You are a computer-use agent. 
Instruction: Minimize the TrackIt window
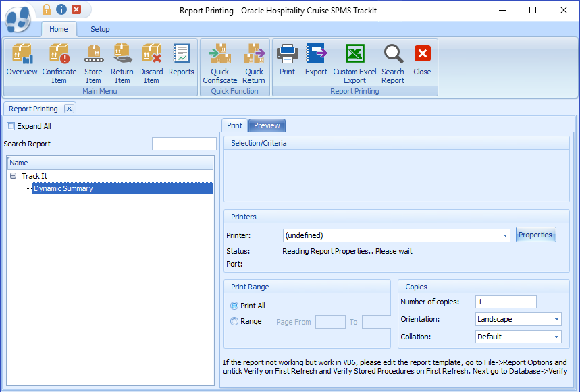[502, 10]
